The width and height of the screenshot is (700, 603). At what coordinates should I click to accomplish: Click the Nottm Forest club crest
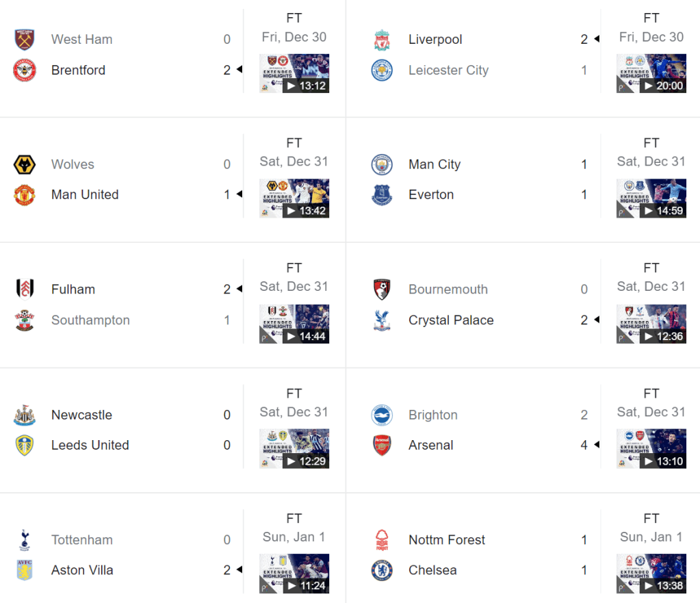click(382, 540)
